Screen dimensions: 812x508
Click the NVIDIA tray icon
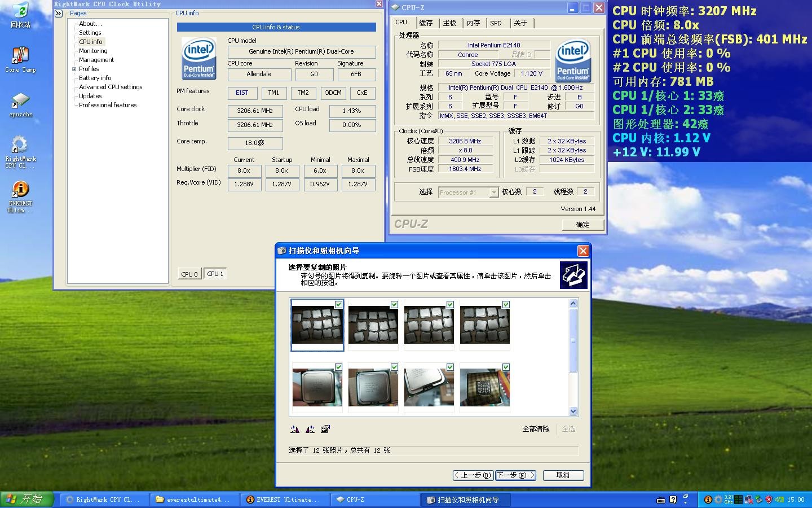(779, 500)
